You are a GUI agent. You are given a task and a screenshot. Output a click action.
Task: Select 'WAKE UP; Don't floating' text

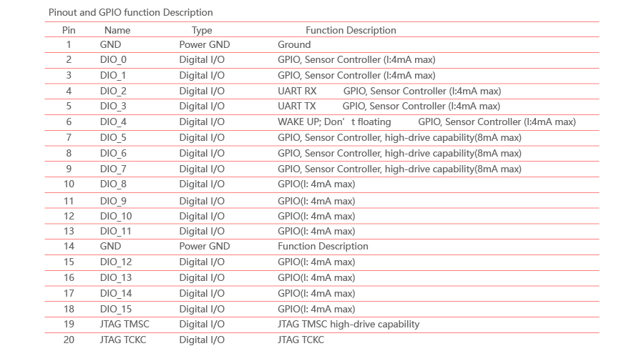(334, 122)
